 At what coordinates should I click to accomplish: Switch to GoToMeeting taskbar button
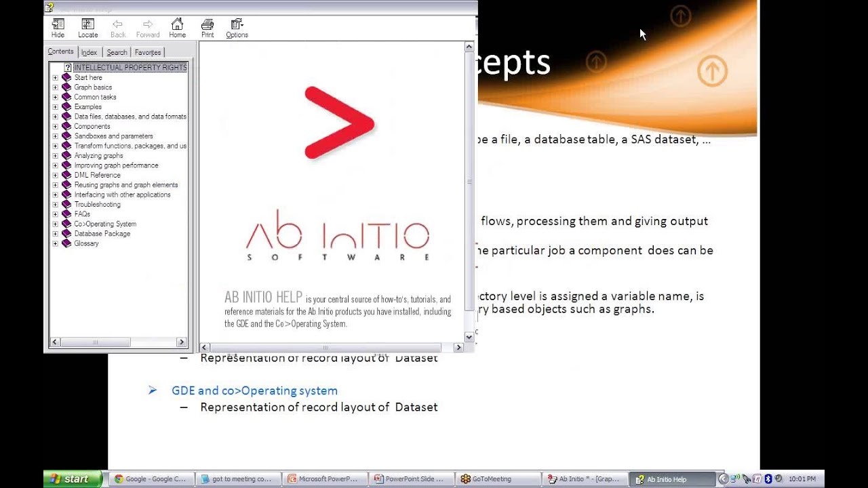coord(498,479)
